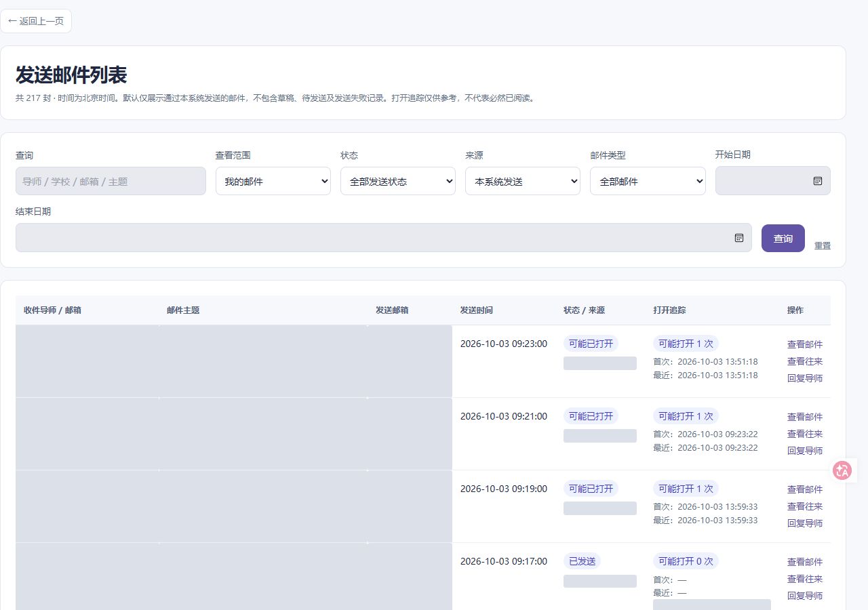Image resolution: width=868 pixels, height=610 pixels.
Task: Click the 可能打开 0 次 tracking badge
Action: (x=686, y=561)
